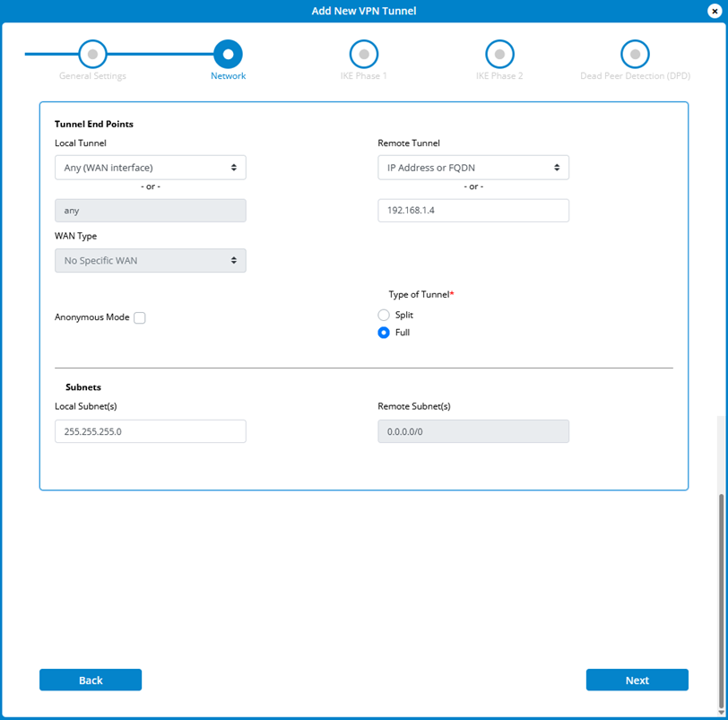
Task: Jump to IKE Phase 1 step circle
Action: point(363,54)
